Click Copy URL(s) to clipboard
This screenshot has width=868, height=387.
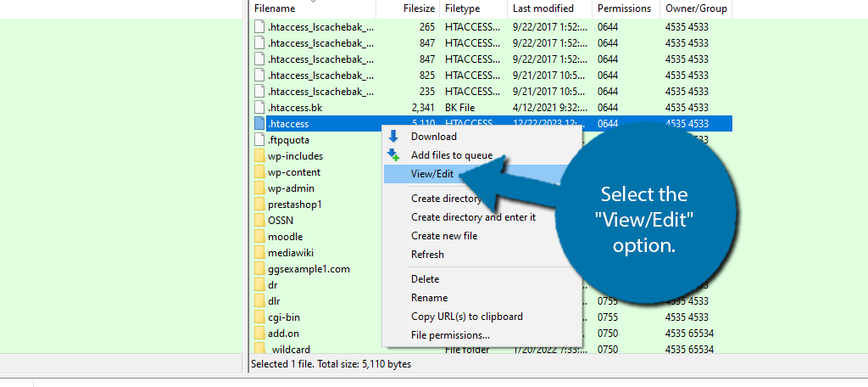click(x=466, y=317)
